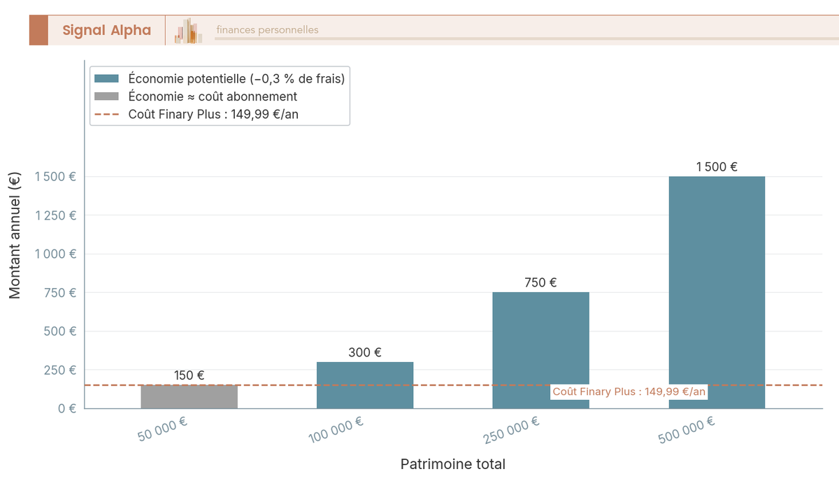
Task: Click the 500 000 € x-axis tick label
Action: (687, 430)
